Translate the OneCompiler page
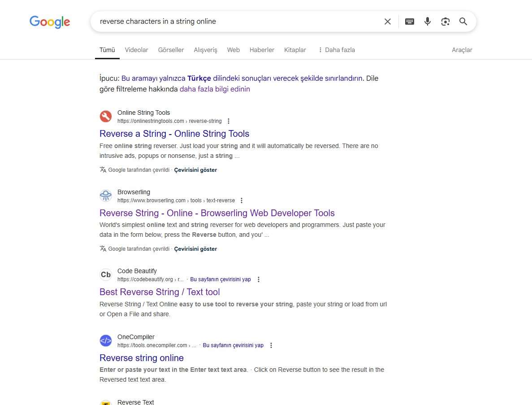 (x=233, y=345)
